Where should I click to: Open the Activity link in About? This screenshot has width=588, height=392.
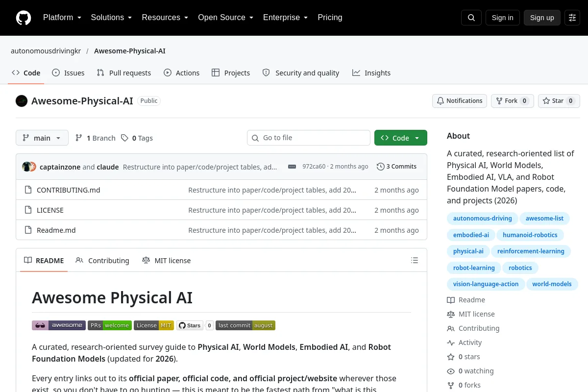click(465, 343)
